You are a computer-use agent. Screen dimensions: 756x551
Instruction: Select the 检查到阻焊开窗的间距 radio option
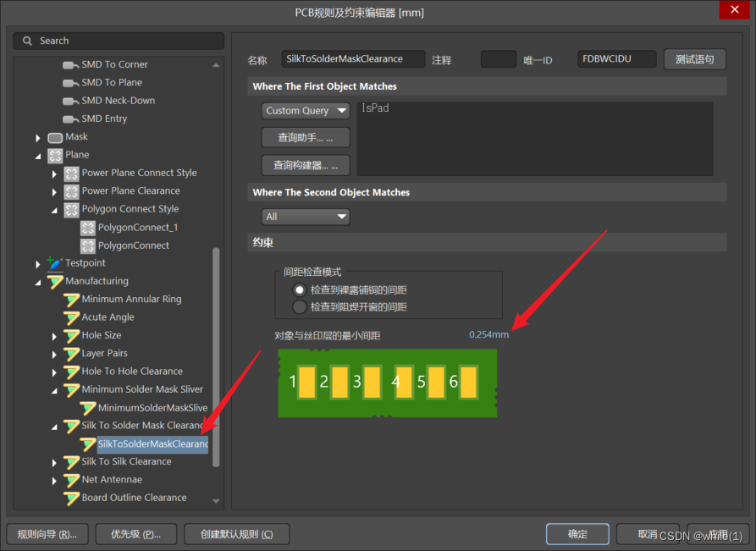(x=299, y=306)
